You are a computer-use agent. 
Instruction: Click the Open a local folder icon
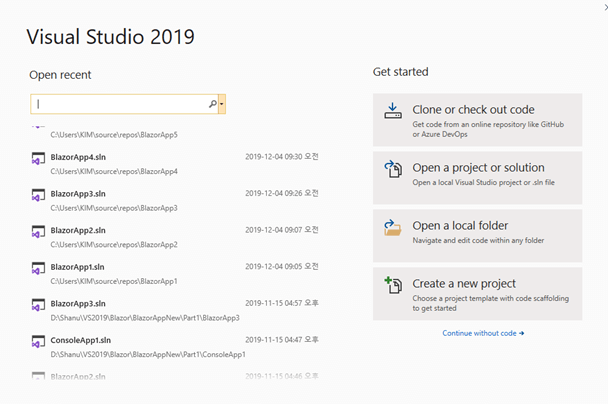pyautogui.click(x=392, y=228)
